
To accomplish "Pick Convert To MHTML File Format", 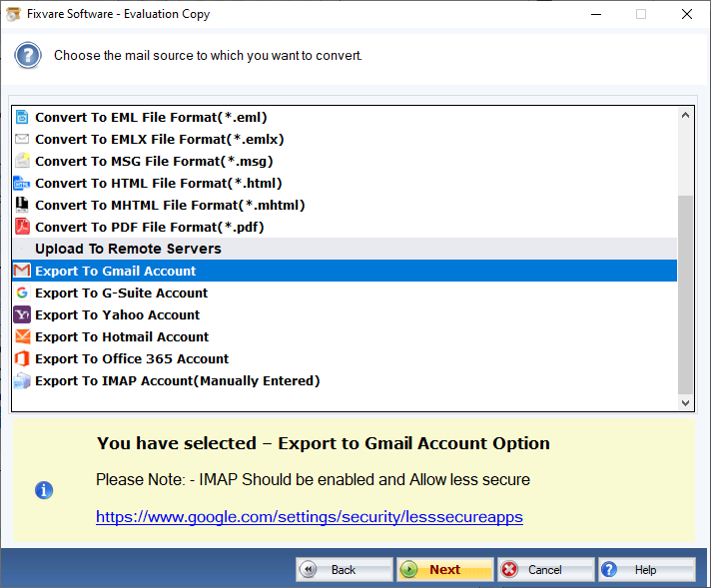I will click(345, 205).
